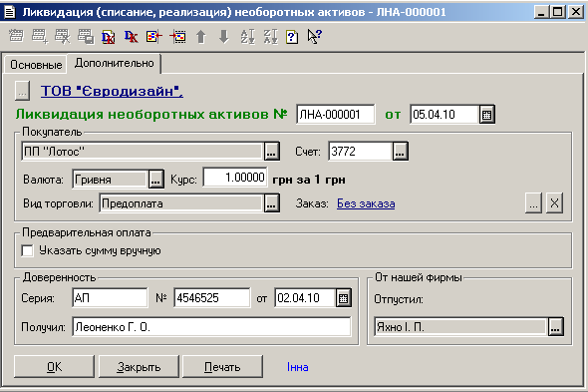Viewport: 588px width, 392px height.
Task: Click the power of attorney date 02.04.10
Action: pos(305,298)
